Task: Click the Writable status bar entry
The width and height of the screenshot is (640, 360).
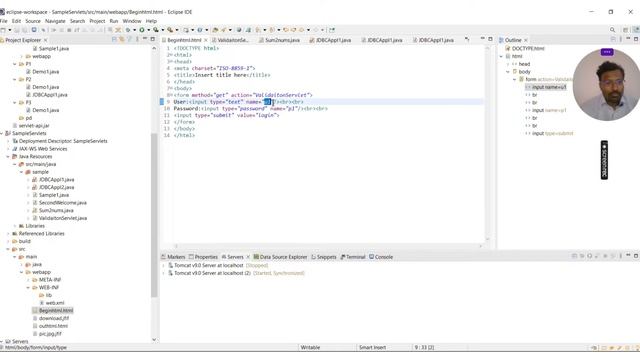Action: (x=310, y=348)
